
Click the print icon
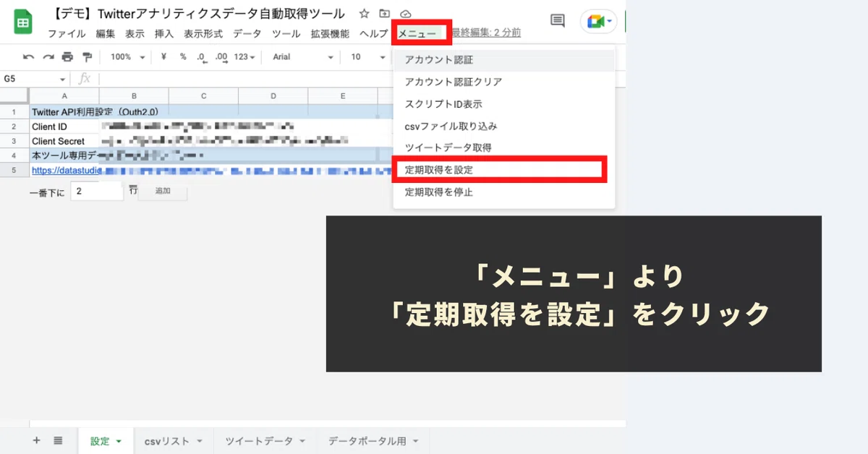67,57
